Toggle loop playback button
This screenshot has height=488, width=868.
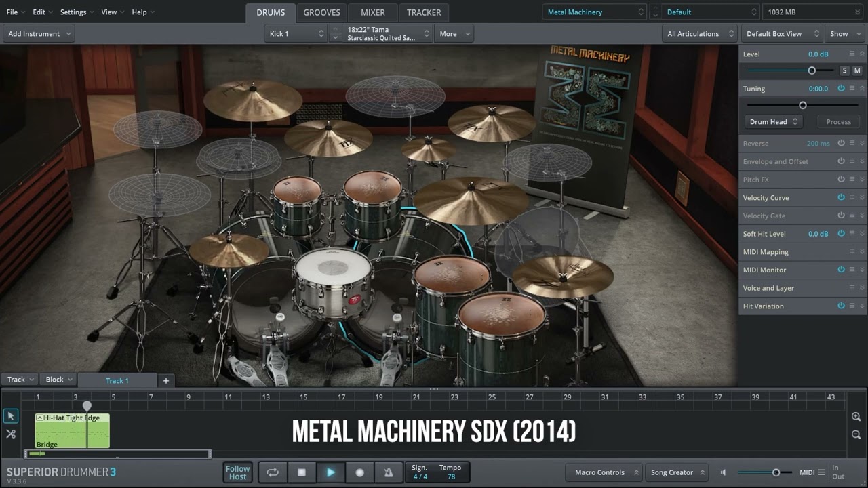[273, 472]
